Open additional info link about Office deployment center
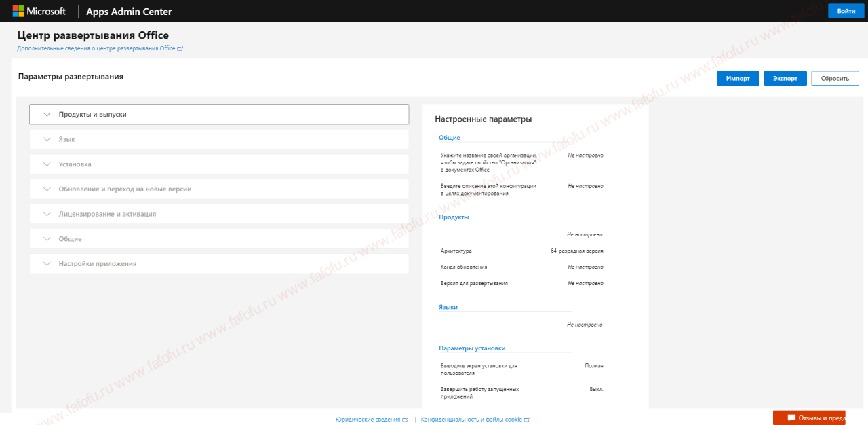Image resolution: width=868 pixels, height=425 pixels. click(96, 49)
